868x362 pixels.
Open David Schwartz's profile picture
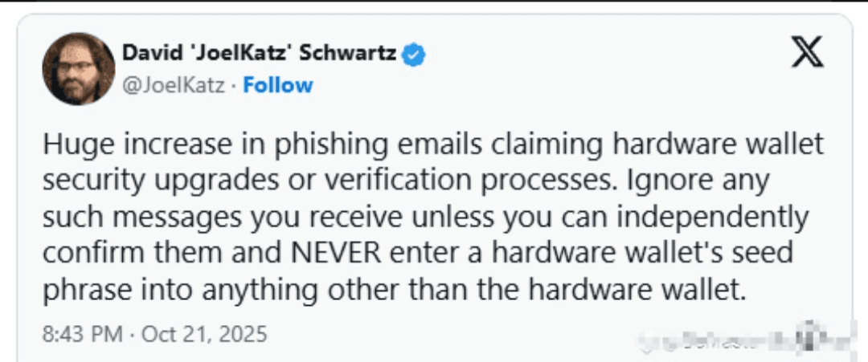click(78, 68)
